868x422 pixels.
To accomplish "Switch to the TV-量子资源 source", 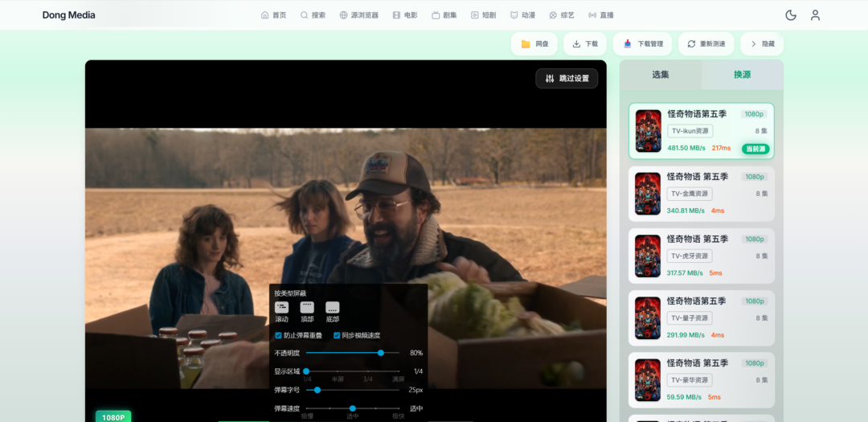I will click(x=702, y=318).
